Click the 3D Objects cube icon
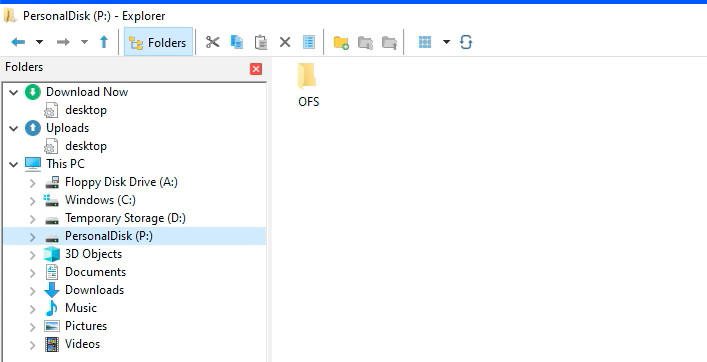 pyautogui.click(x=52, y=254)
